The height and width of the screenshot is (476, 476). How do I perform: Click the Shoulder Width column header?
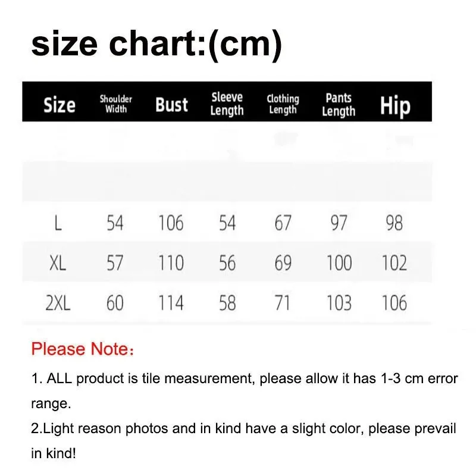[x=116, y=104]
